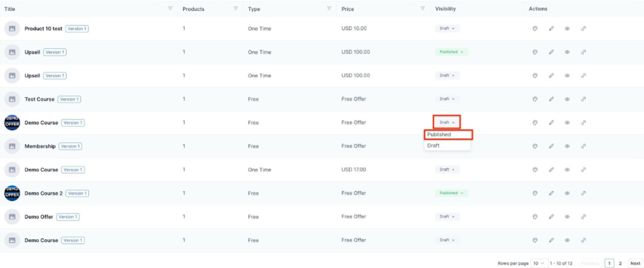
Task: Click the palette icon for Demo Course 2
Action: point(534,193)
